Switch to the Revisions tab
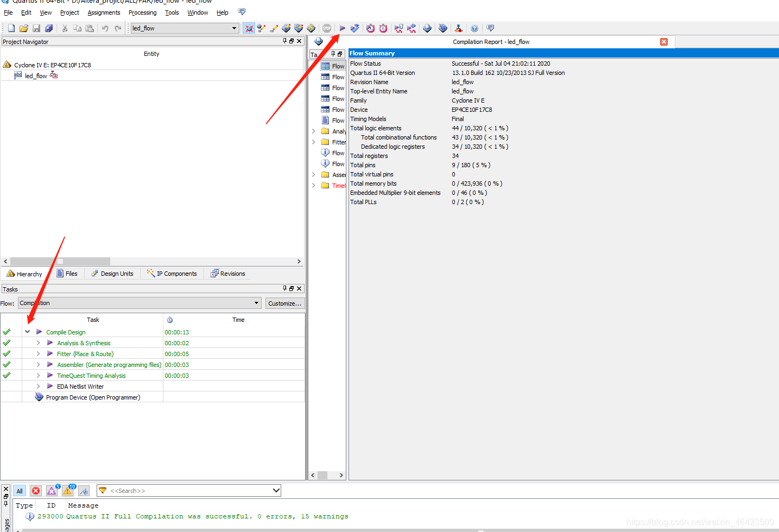This screenshot has width=779, height=532. tap(228, 274)
